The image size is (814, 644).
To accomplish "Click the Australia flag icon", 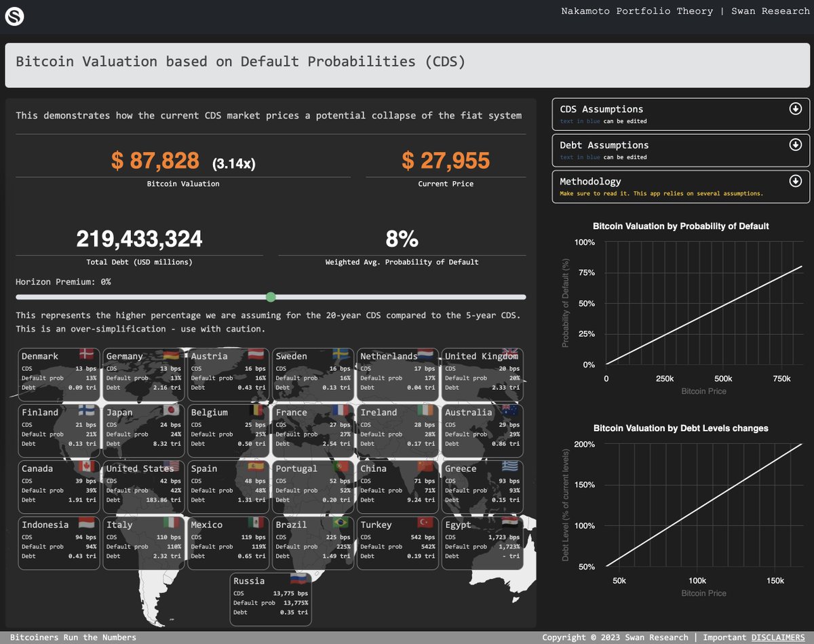I will tap(511, 410).
